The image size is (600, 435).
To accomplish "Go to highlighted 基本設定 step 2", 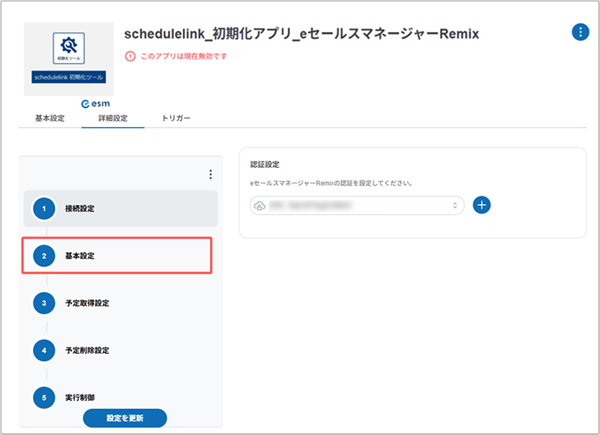I will coord(120,256).
